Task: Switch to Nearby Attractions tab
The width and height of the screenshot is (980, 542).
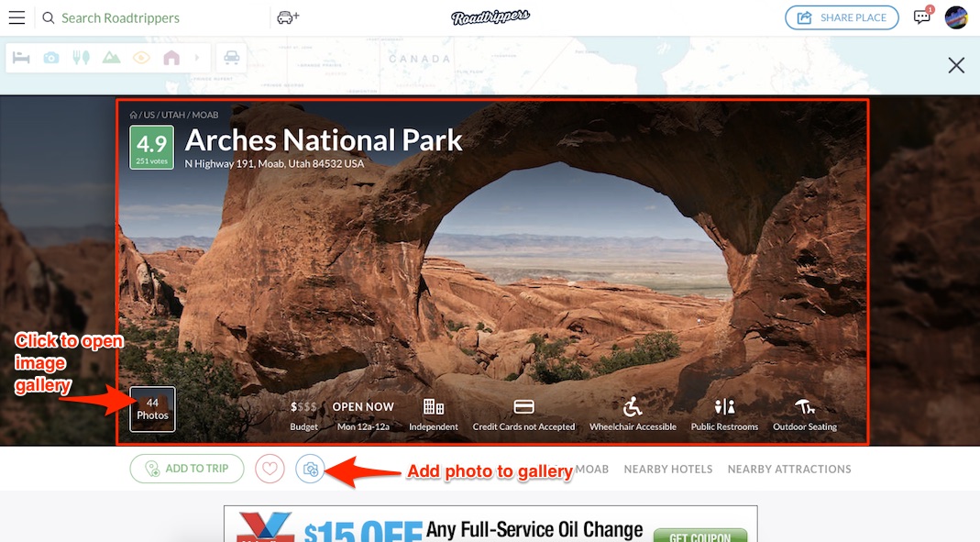Action: click(x=789, y=469)
